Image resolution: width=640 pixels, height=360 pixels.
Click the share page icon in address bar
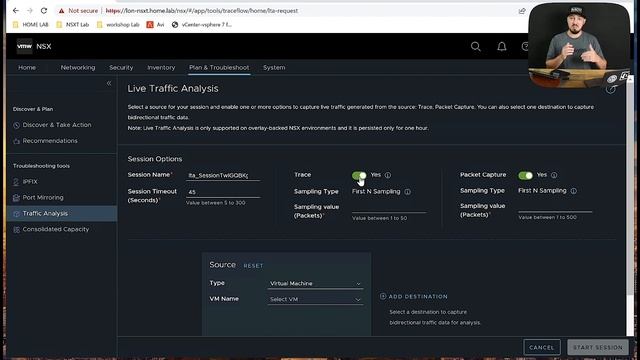coord(522,11)
